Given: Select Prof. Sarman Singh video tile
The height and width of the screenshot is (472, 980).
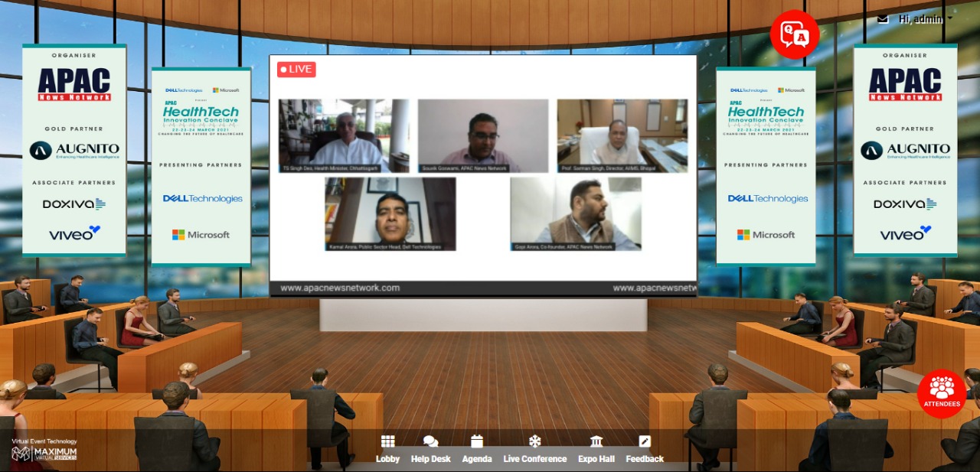Looking at the screenshot, I should [x=622, y=135].
